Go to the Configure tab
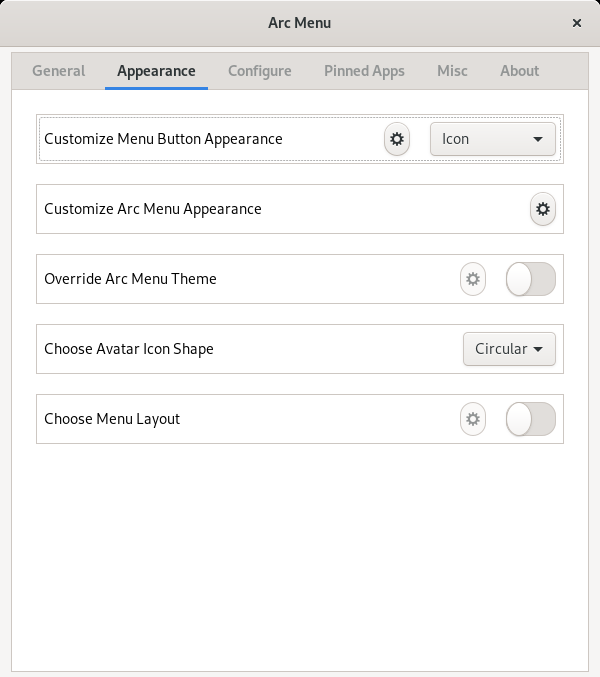The height and width of the screenshot is (677, 600). click(260, 71)
